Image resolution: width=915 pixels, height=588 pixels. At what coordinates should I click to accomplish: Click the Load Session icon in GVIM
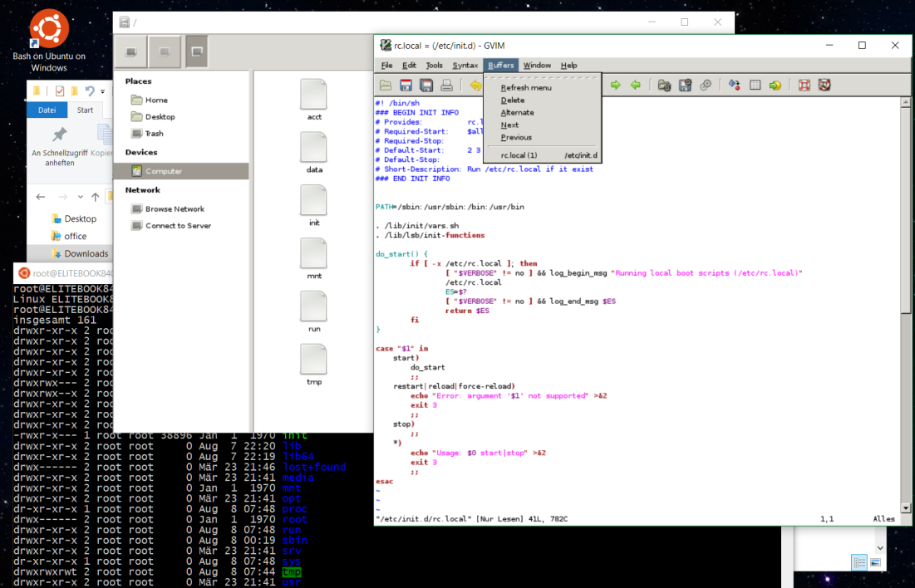(x=664, y=85)
